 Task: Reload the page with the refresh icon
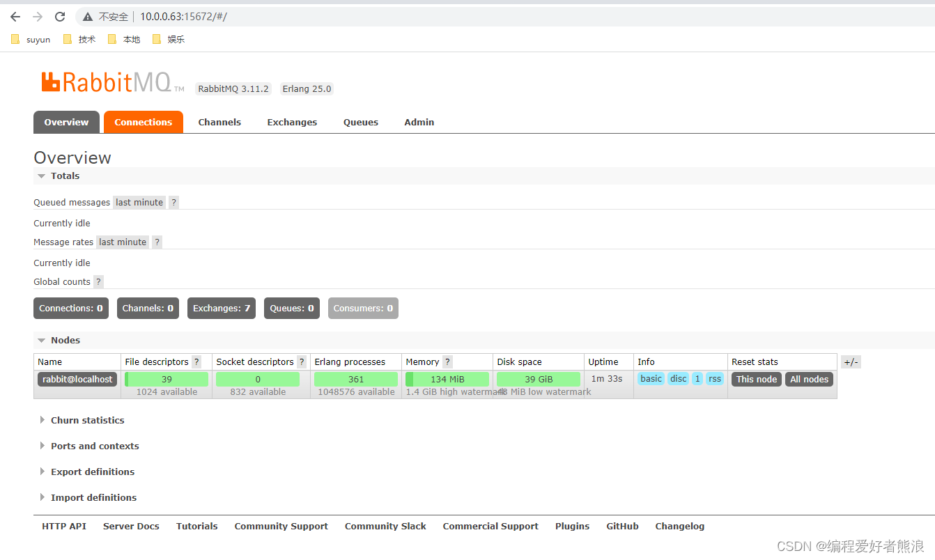coord(60,17)
